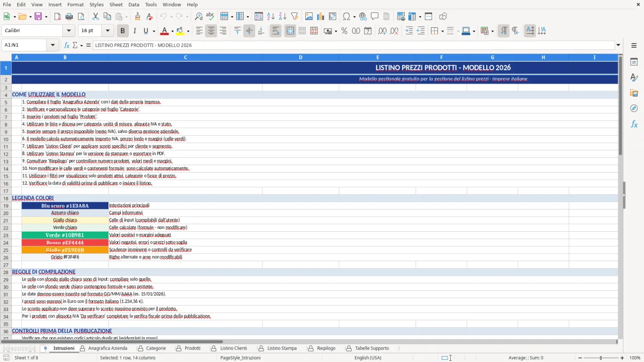The width and height of the screenshot is (644, 362).
Task: Format as percent
Action: [344, 31]
